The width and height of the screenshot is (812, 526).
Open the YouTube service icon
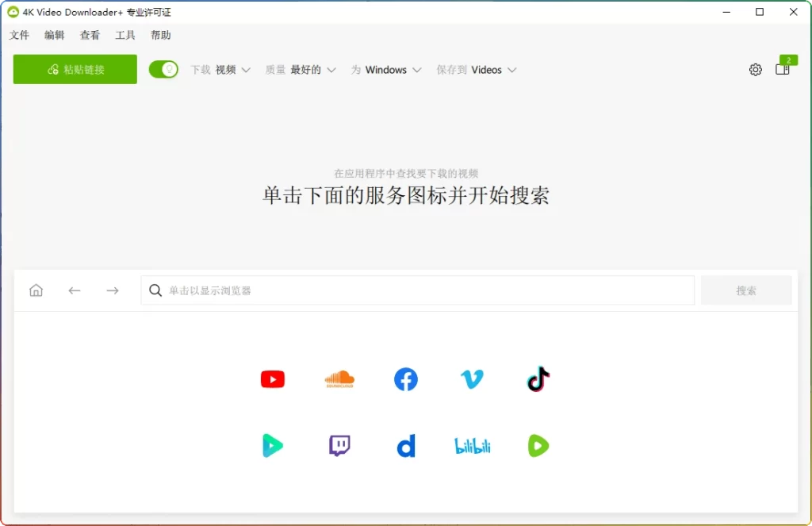[273, 379]
